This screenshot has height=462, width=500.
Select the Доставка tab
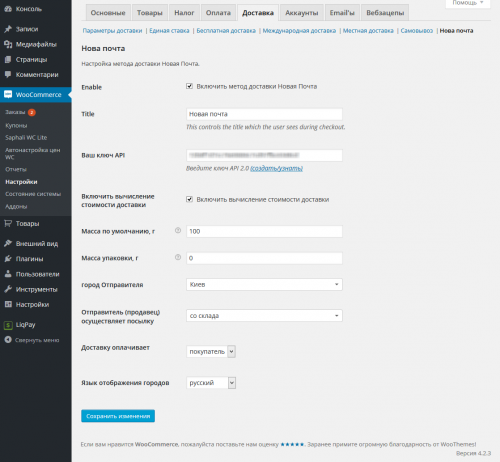(258, 13)
